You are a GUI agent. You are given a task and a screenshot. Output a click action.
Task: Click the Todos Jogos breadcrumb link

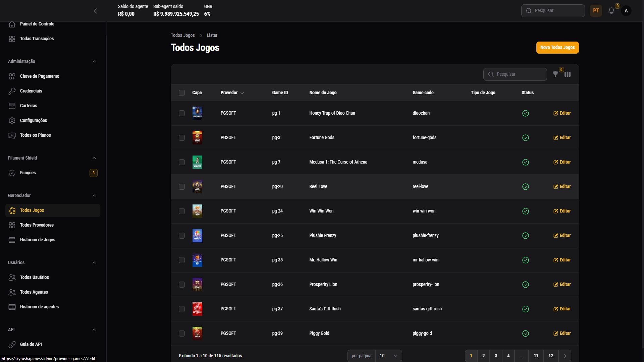[x=183, y=36]
